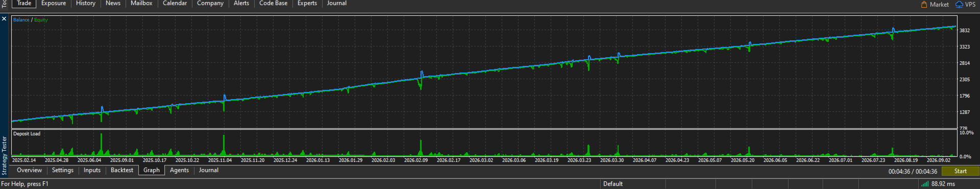
Task: Open the Mailbox tab
Action: pos(141,3)
